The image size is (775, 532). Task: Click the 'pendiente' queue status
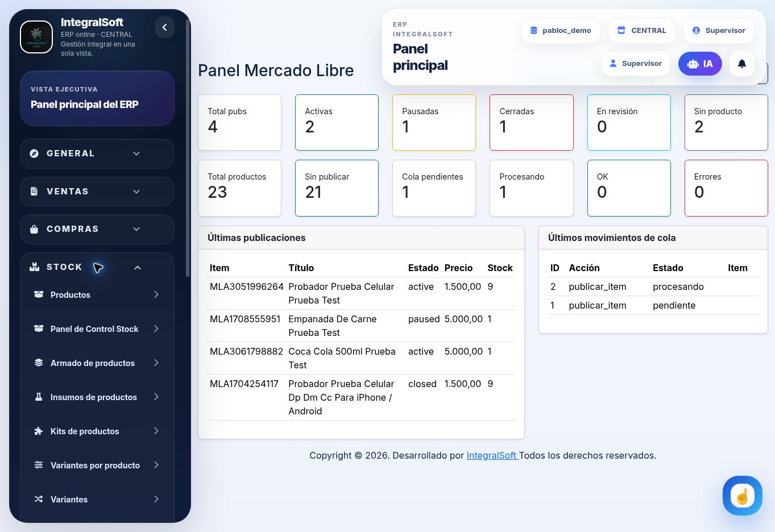(674, 305)
